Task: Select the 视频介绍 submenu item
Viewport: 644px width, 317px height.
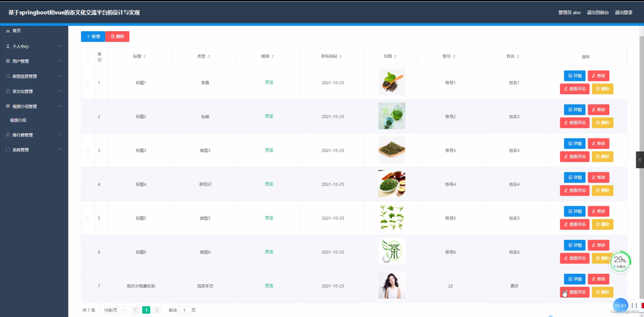Action: coord(18,120)
